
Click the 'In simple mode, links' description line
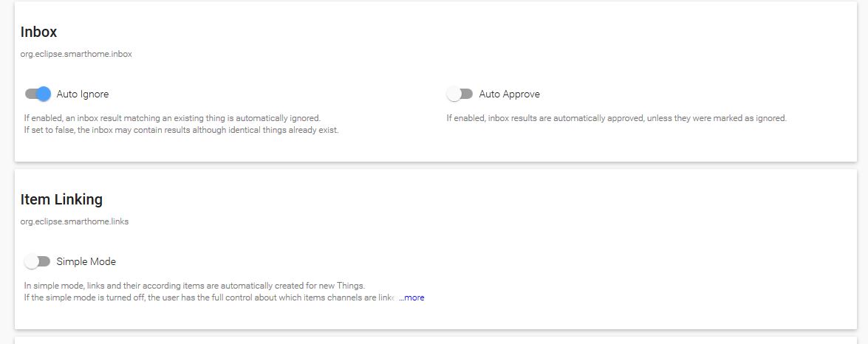coord(194,286)
